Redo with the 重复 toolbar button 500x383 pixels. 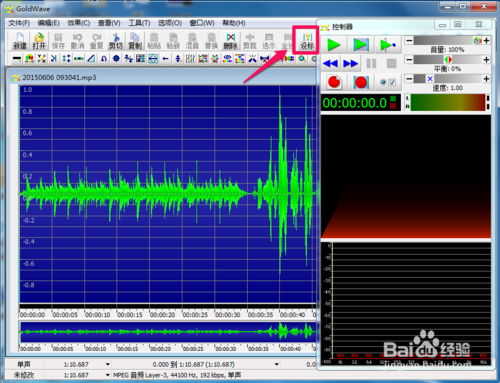[97, 41]
